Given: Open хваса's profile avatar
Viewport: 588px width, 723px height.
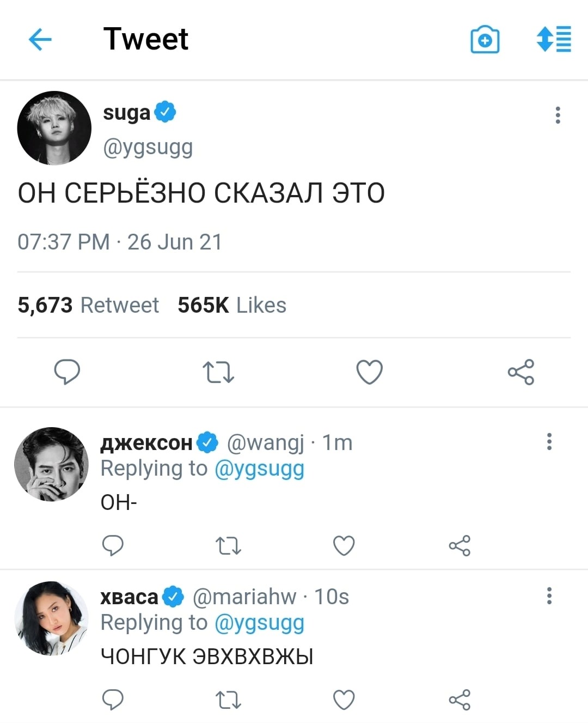Looking at the screenshot, I should (51, 618).
